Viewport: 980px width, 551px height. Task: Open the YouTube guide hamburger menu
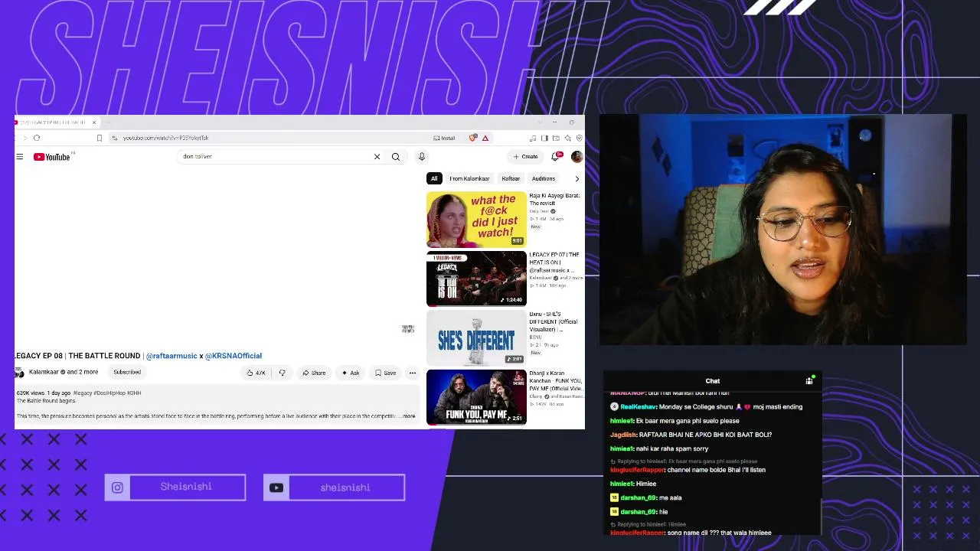pyautogui.click(x=19, y=157)
